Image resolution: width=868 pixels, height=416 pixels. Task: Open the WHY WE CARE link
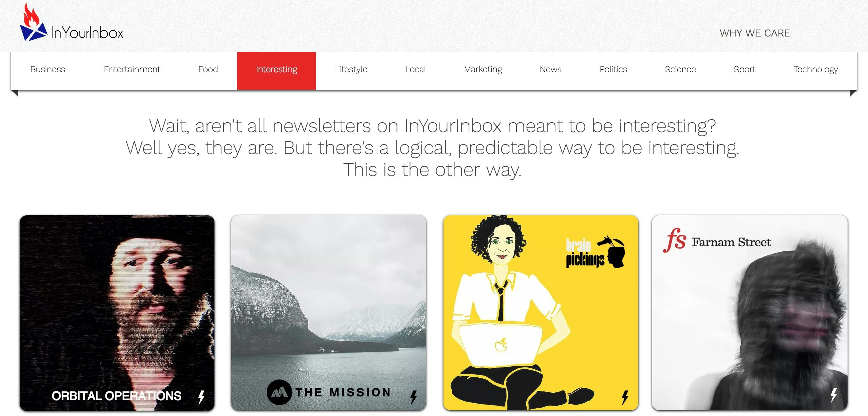click(755, 33)
